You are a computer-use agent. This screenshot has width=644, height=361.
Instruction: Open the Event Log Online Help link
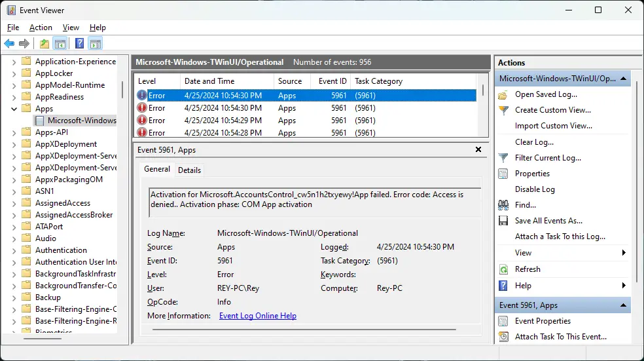point(257,316)
